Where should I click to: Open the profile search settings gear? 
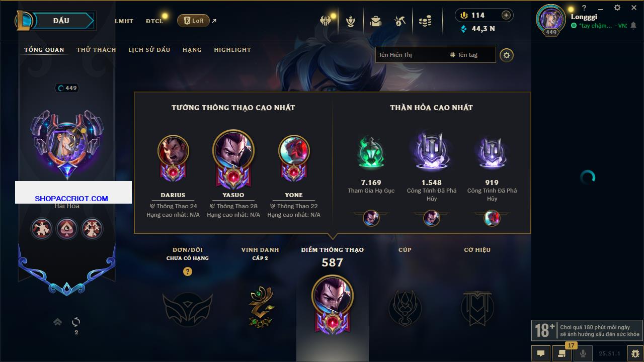tap(507, 55)
